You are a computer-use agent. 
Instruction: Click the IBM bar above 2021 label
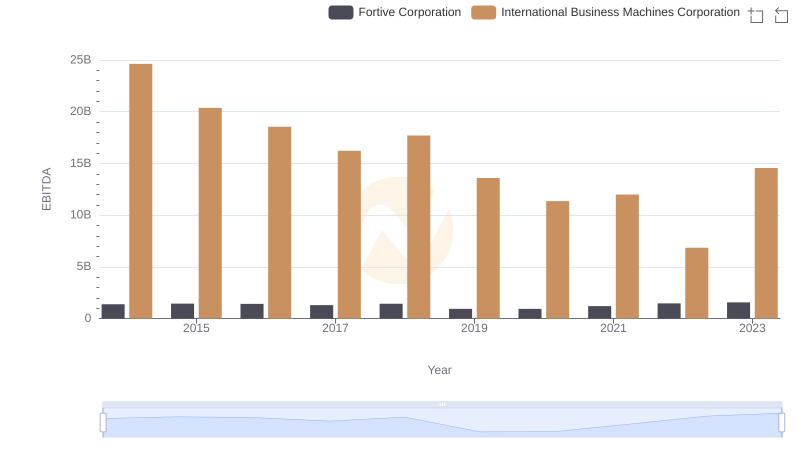[627, 257]
